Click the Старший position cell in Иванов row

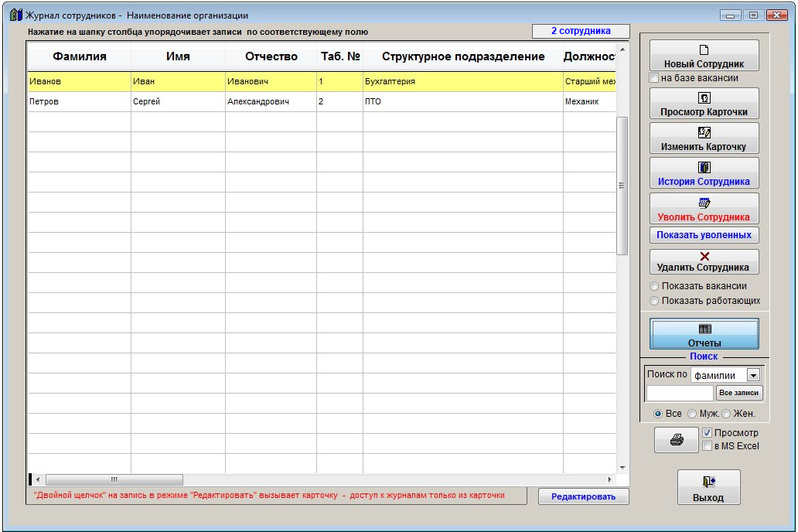(589, 81)
